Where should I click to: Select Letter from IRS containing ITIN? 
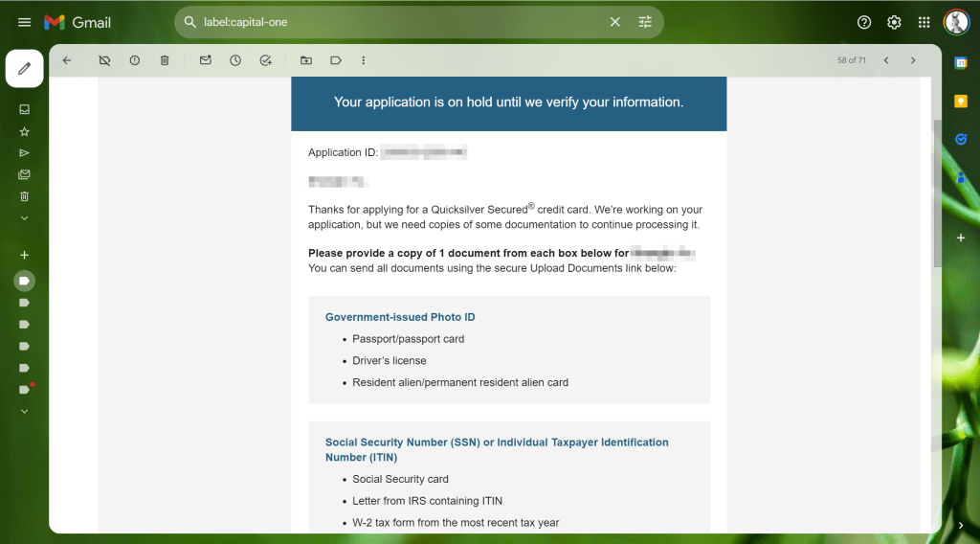427,501
